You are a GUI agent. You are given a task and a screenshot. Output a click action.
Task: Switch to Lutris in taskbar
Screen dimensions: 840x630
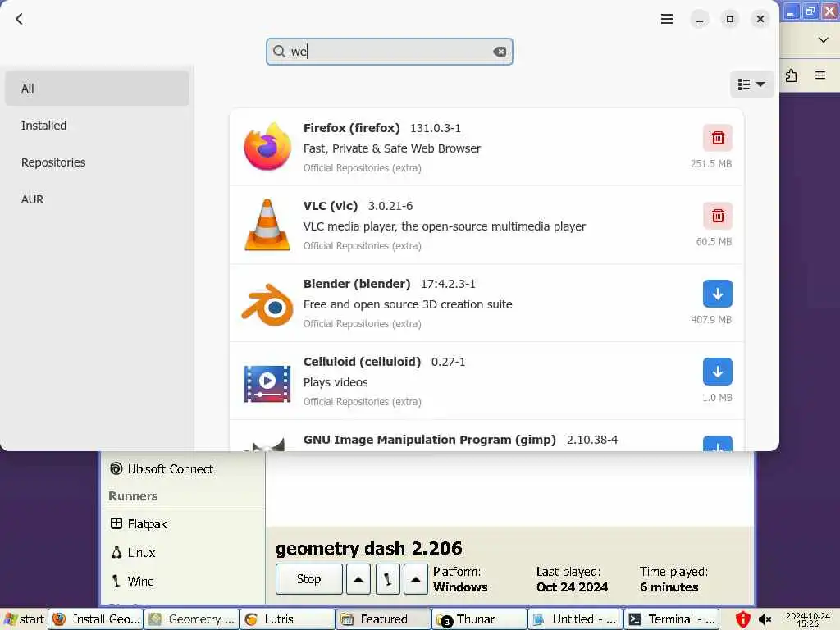[x=288, y=619]
